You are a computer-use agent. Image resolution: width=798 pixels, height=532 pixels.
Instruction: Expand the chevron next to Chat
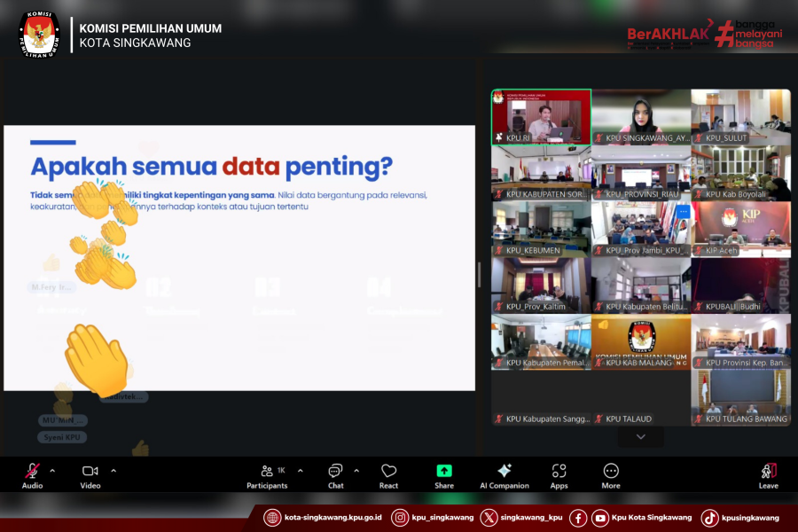356,471
